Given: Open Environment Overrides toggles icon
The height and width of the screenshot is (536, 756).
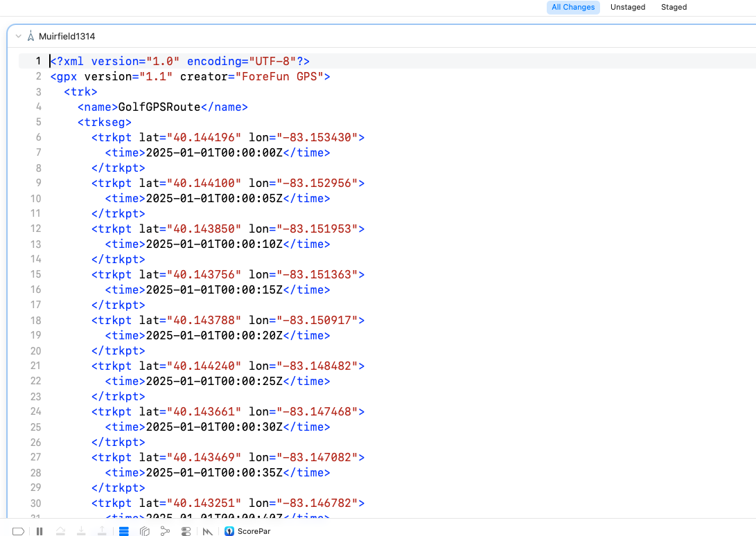Looking at the screenshot, I should (x=186, y=531).
